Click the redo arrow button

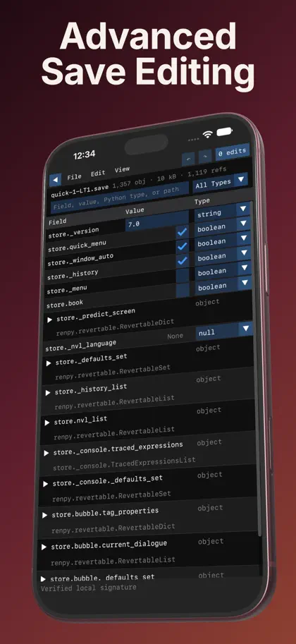click(x=205, y=156)
